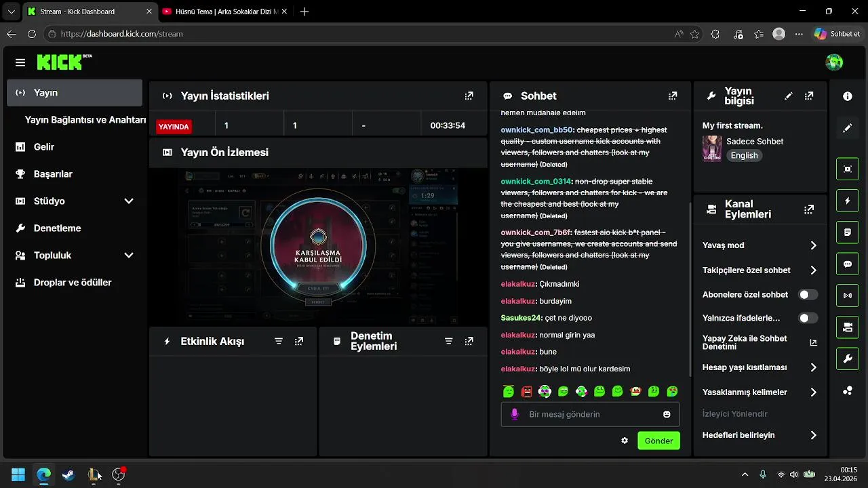Edit stream info with the Yayın bilgisi pencil icon
Screen dimensions: 868x488
tap(788, 96)
